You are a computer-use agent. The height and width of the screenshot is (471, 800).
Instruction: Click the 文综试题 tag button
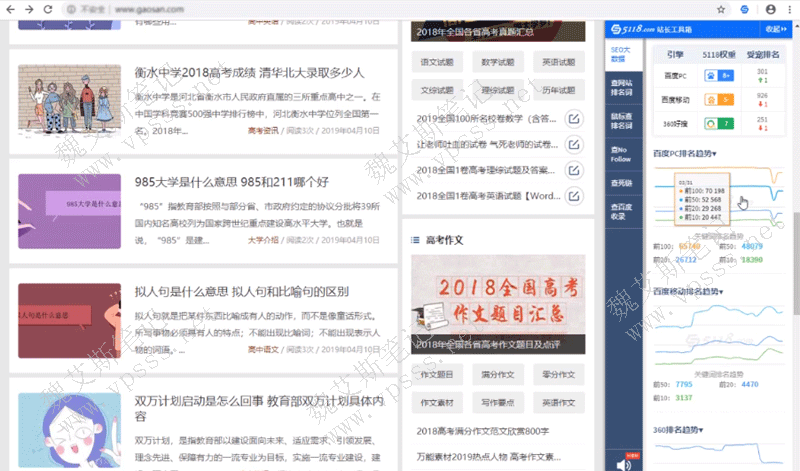coord(437,90)
